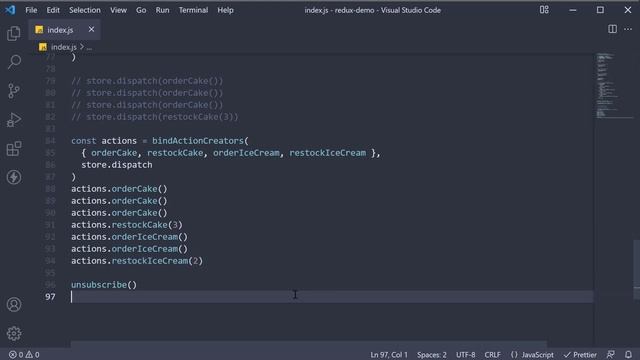Viewport: 640px width, 360px height.
Task: Open Run and Debug view
Action: pos(14,120)
